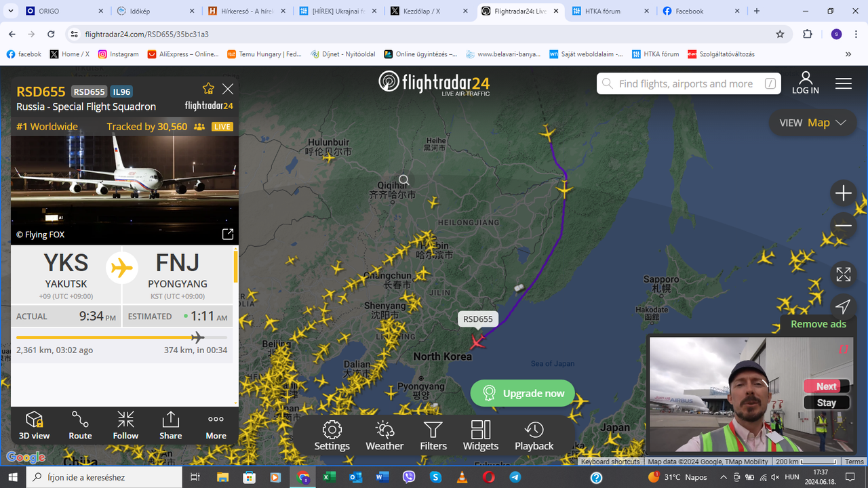The height and width of the screenshot is (488, 868).
Task: Close the RSD655 flight panel
Action: 228,89
